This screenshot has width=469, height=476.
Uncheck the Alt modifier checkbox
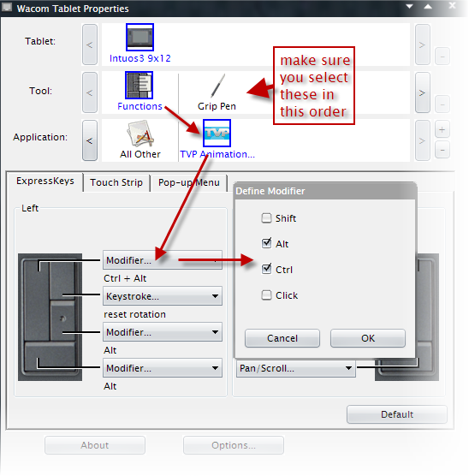click(266, 243)
